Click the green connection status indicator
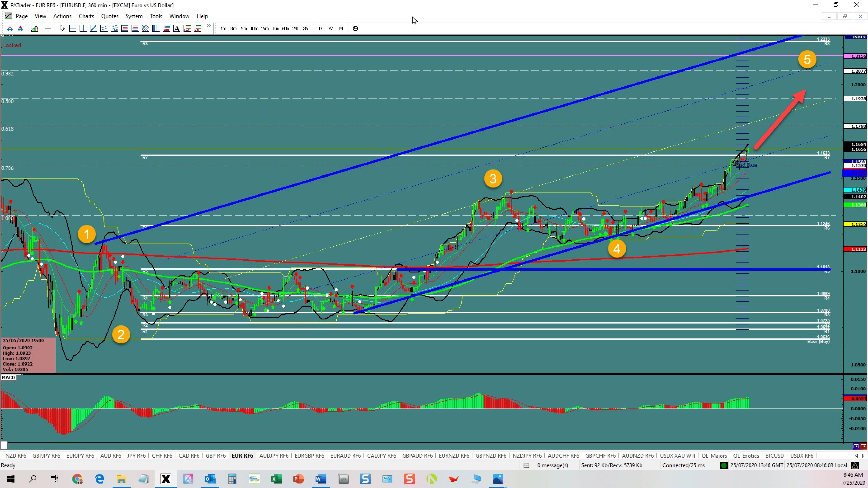Viewport: 868px width, 488px height. (724, 465)
